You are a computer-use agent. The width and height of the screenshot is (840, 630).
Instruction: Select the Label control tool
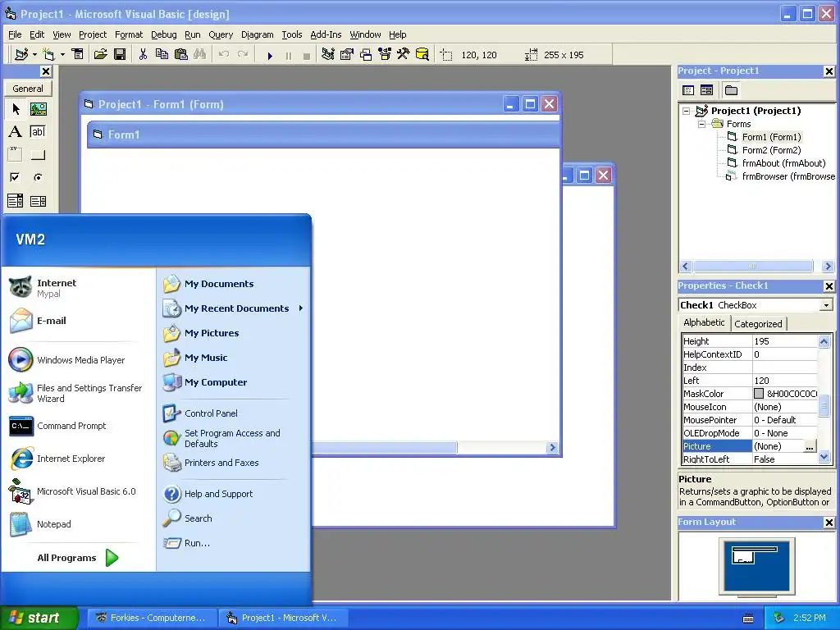pos(16,132)
